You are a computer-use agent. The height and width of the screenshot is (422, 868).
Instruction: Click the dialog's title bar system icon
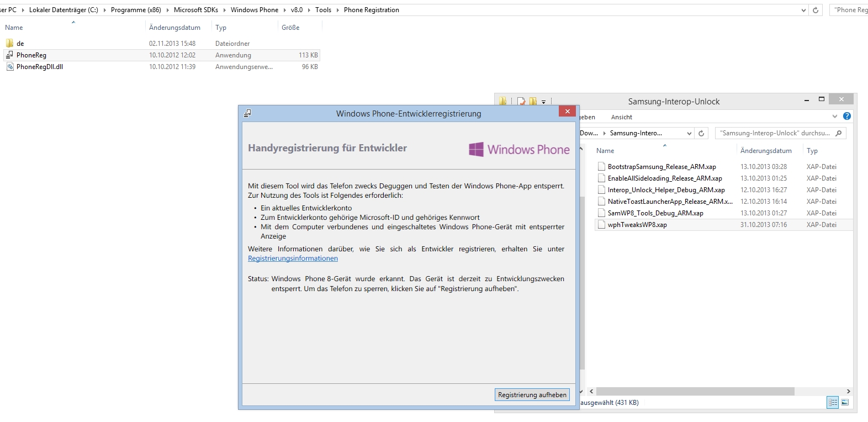pyautogui.click(x=247, y=113)
